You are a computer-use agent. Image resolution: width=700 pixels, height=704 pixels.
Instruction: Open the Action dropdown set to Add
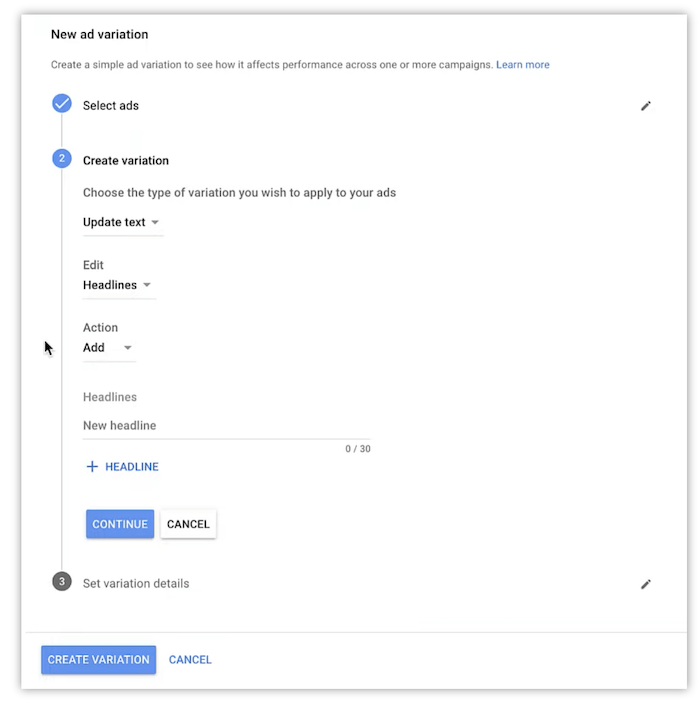108,348
